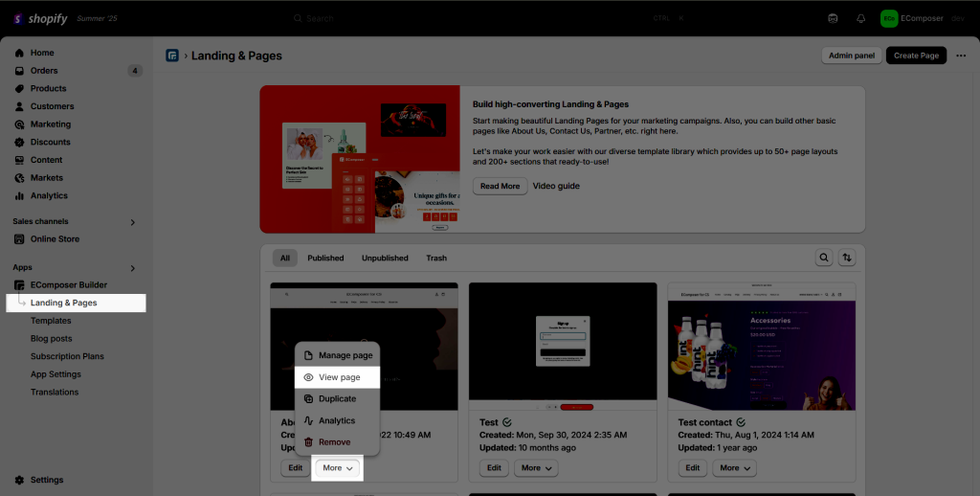Expand the Apps section chevron
The height and width of the screenshot is (496, 980).
(132, 268)
